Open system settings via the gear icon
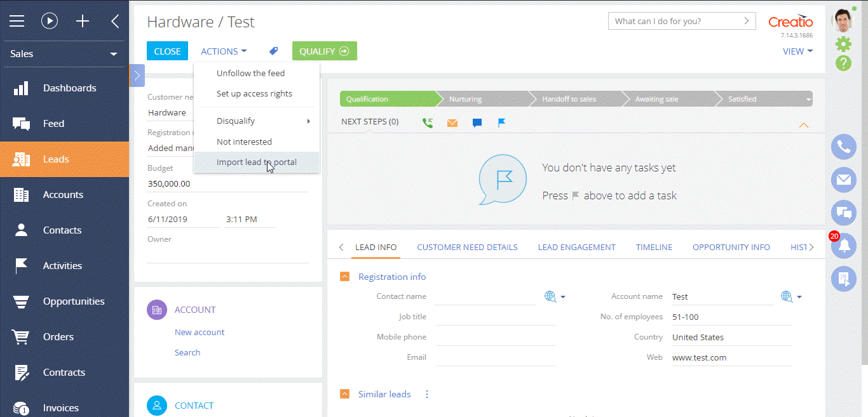Screen dimensions: 868x417 pos(843,44)
